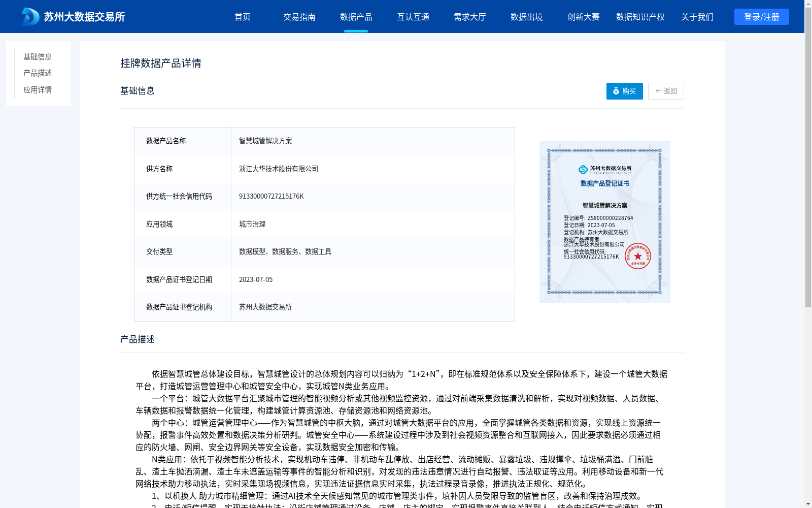Open the 交易指南 nav item
The image size is (812, 508).
pyautogui.click(x=299, y=17)
